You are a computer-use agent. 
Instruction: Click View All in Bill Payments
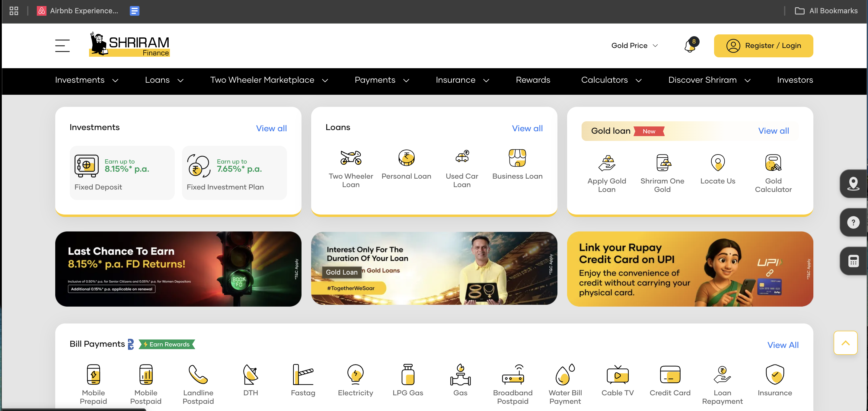click(x=783, y=345)
